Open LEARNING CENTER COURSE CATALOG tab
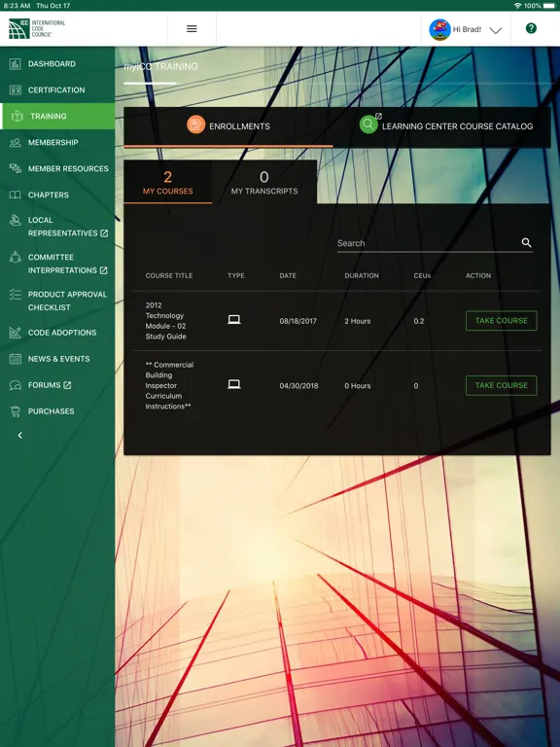Screen dimensions: 560x747 pyautogui.click(x=442, y=126)
